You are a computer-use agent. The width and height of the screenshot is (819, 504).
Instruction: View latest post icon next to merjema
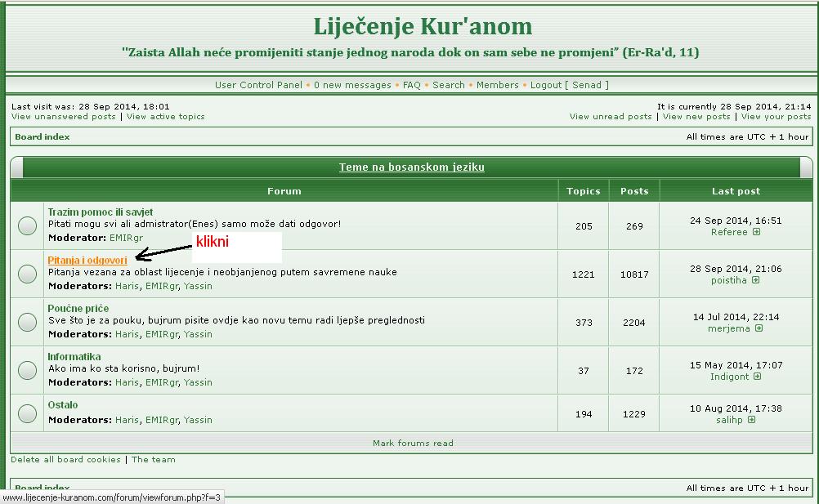click(x=759, y=328)
